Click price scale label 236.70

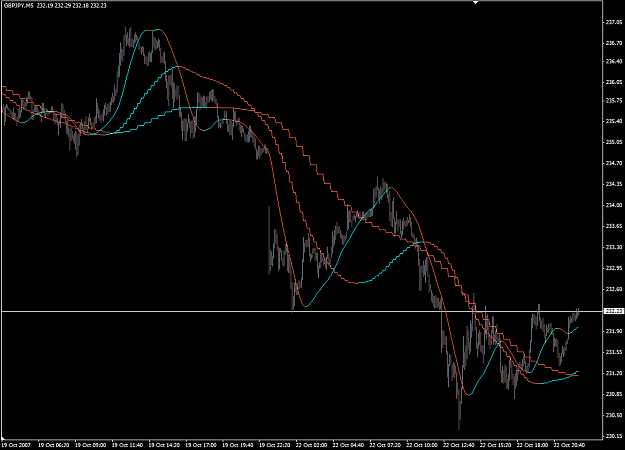pyautogui.click(x=614, y=43)
